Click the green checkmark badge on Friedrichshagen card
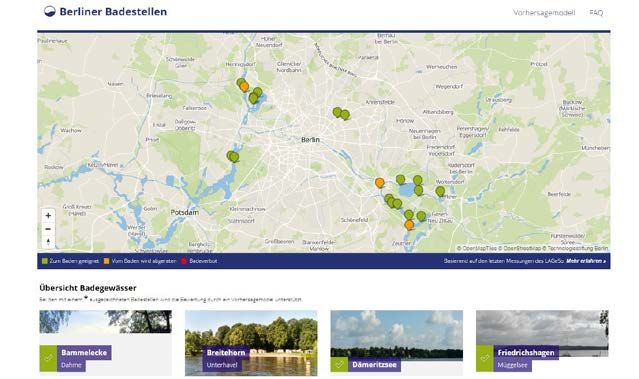 click(x=485, y=358)
